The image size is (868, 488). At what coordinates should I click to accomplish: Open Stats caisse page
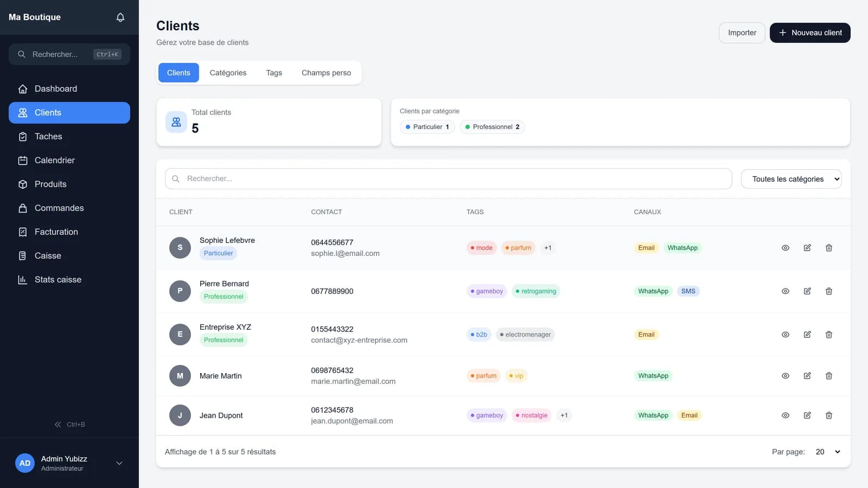pos(69,280)
